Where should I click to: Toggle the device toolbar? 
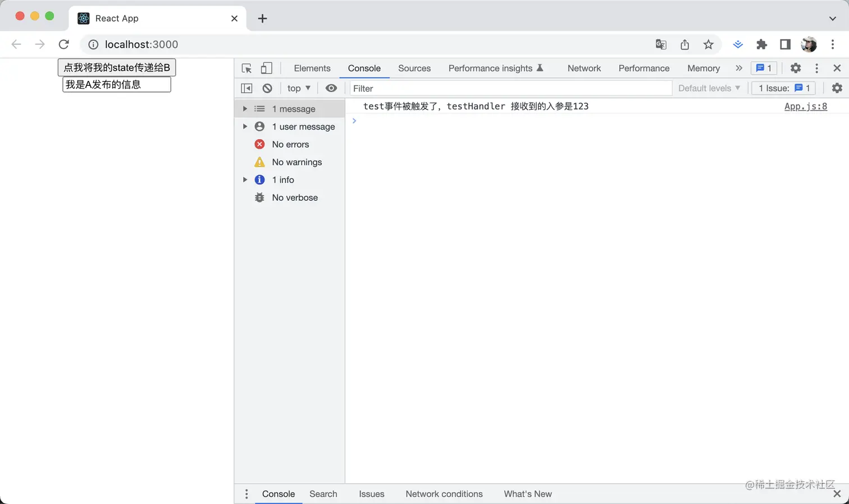pos(267,68)
